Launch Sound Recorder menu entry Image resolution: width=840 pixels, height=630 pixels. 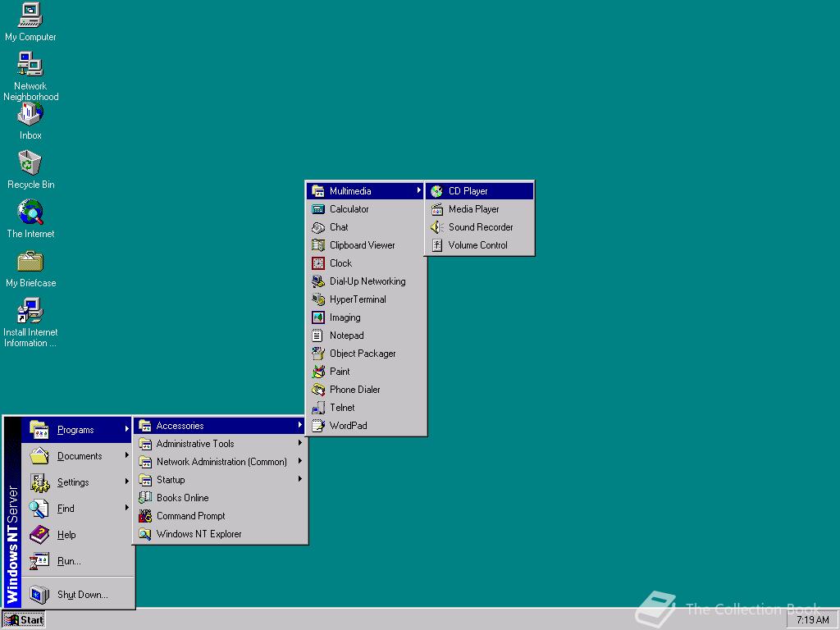479,227
